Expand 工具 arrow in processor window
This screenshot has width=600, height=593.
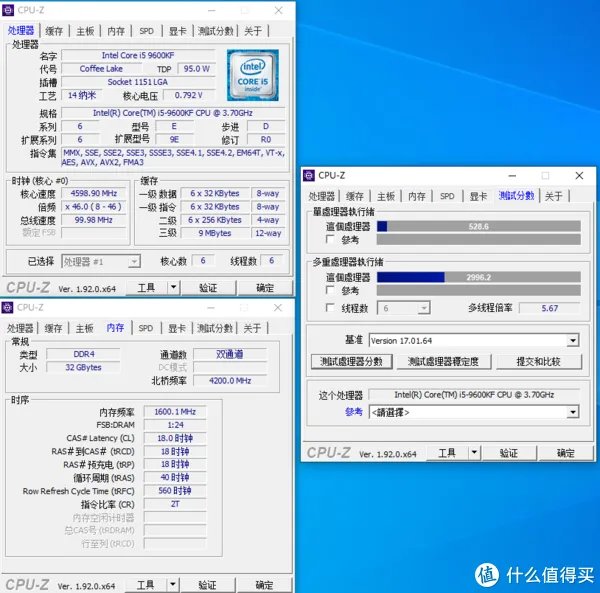click(174, 287)
